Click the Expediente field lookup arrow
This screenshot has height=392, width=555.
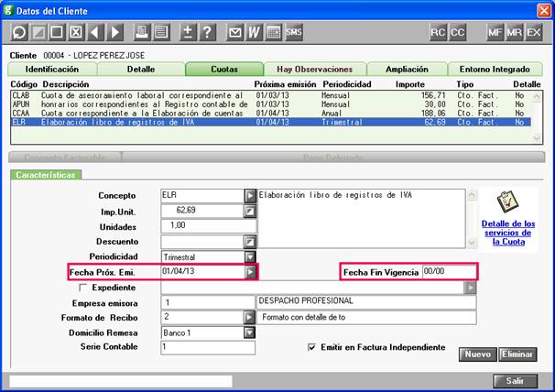pyautogui.click(x=470, y=288)
